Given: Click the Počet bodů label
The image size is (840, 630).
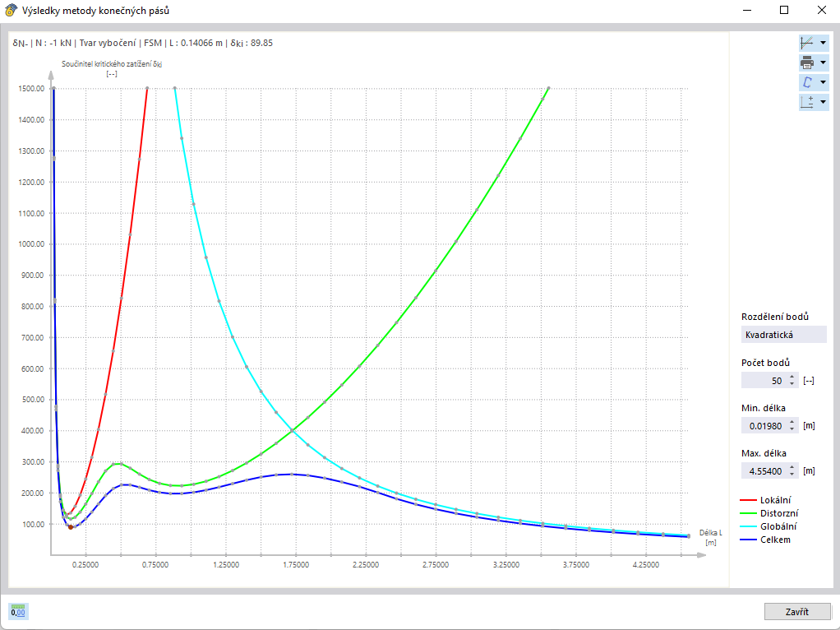Looking at the screenshot, I should [x=765, y=363].
